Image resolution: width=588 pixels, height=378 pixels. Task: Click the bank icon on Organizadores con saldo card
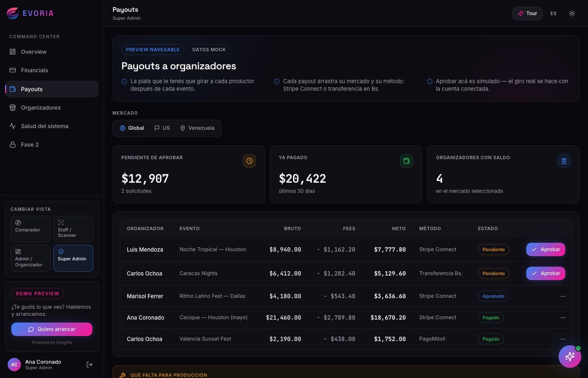point(564,161)
